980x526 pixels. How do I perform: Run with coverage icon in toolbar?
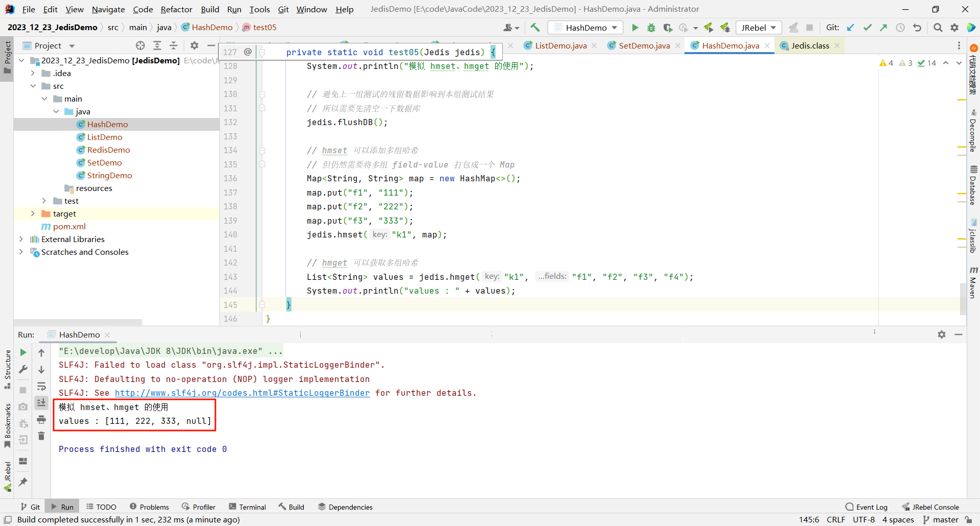pos(668,28)
